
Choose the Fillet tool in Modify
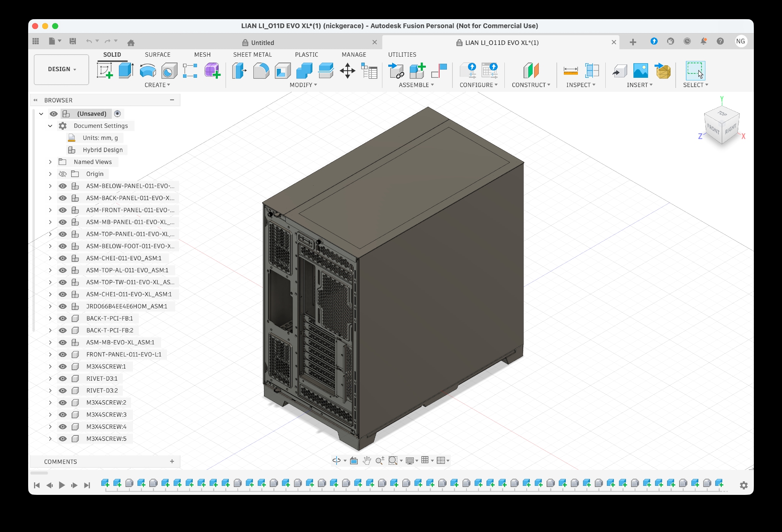point(261,71)
